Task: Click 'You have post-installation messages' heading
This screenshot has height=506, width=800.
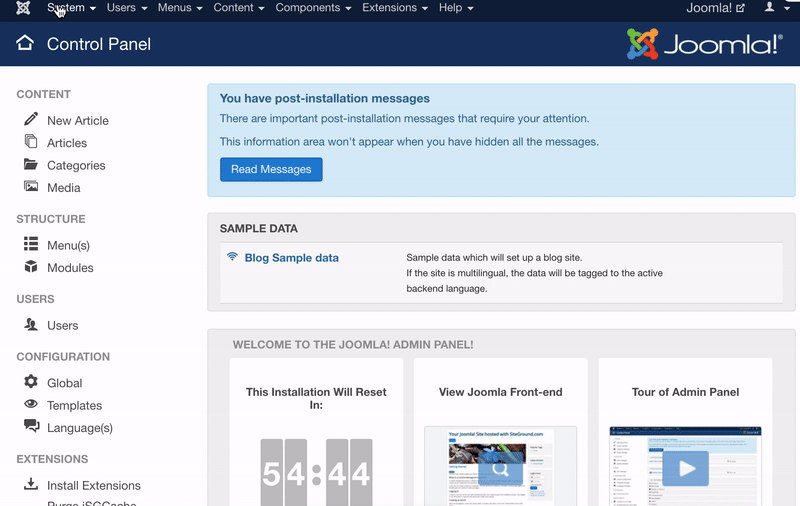Action: tap(324, 98)
